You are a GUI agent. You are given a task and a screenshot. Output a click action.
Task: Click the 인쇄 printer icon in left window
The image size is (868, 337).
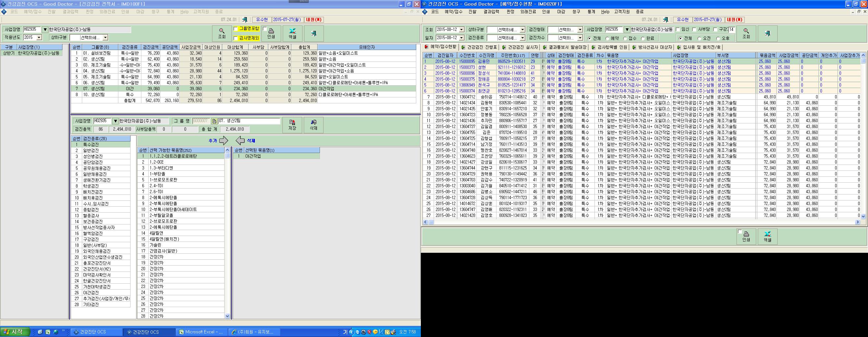click(x=271, y=34)
